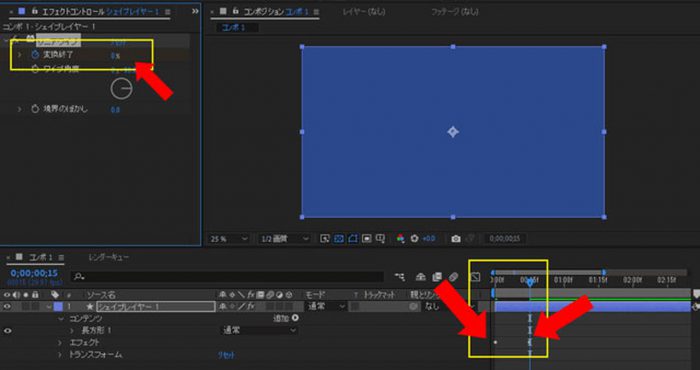Click the 境界のぼかし stopwatch icon

pos(35,109)
